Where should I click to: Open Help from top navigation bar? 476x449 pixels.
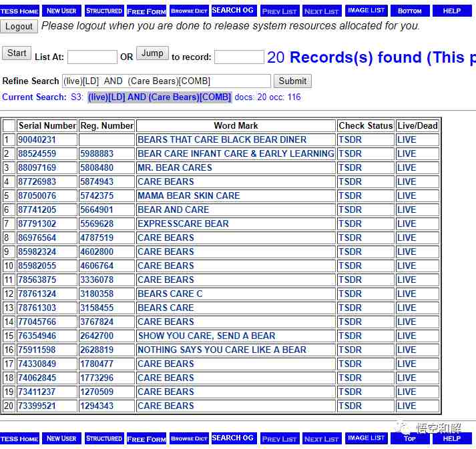pos(452,11)
